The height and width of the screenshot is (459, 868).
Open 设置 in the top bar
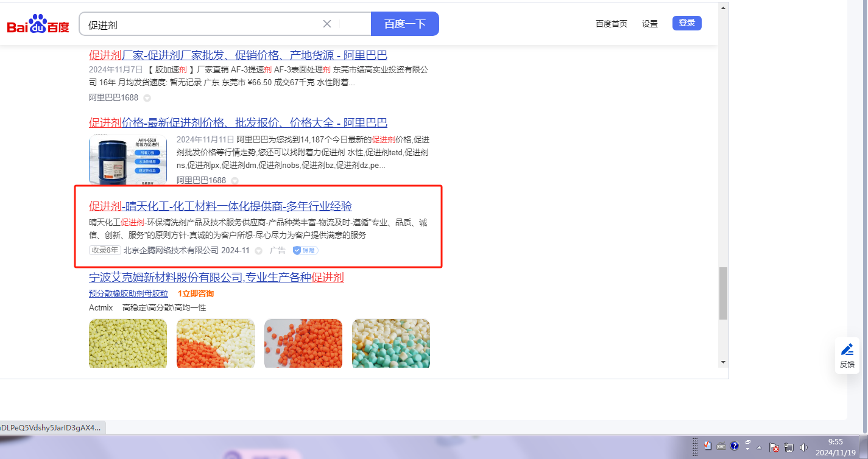650,24
